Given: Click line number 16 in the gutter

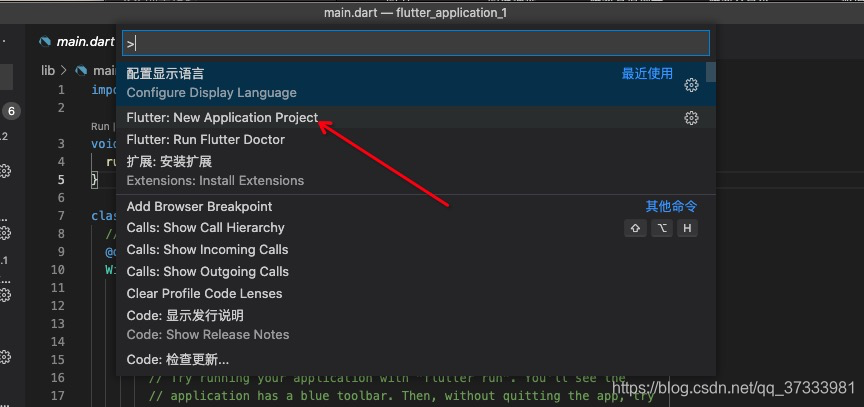Looking at the screenshot, I should point(58,378).
